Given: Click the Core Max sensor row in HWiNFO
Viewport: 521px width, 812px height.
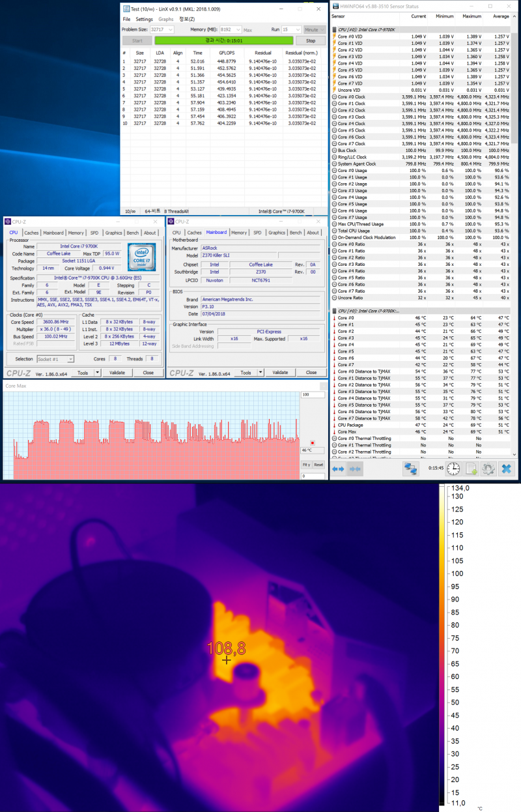Looking at the screenshot, I should point(421,432).
